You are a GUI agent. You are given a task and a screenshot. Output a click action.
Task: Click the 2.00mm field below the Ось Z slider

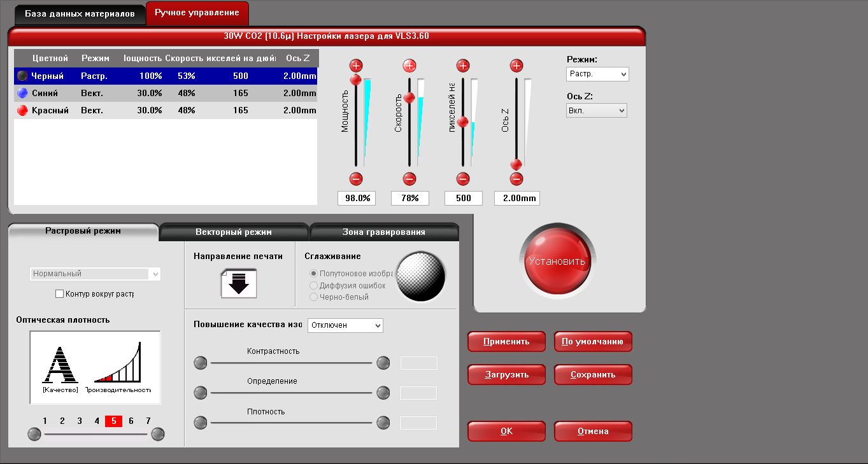click(x=517, y=198)
